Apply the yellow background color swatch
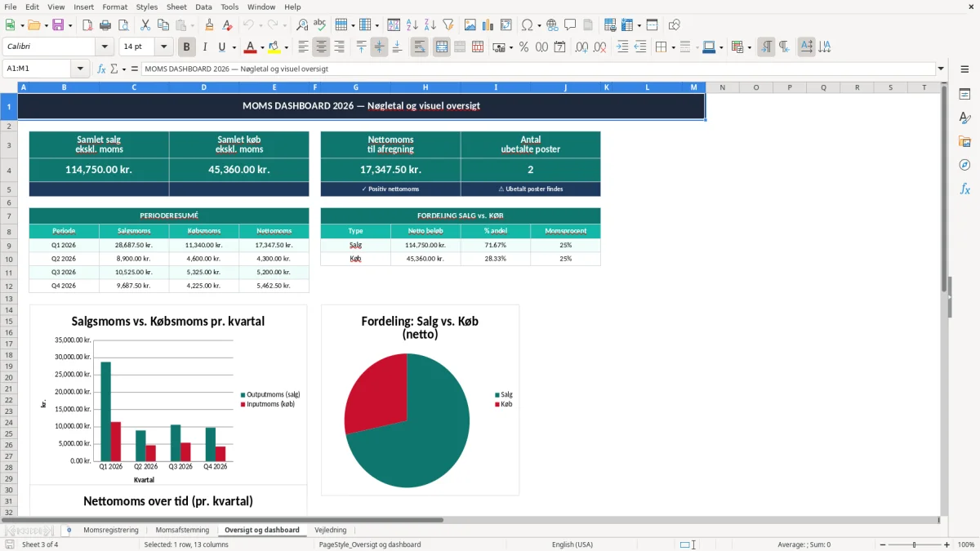This screenshot has width=980, height=551. [274, 47]
